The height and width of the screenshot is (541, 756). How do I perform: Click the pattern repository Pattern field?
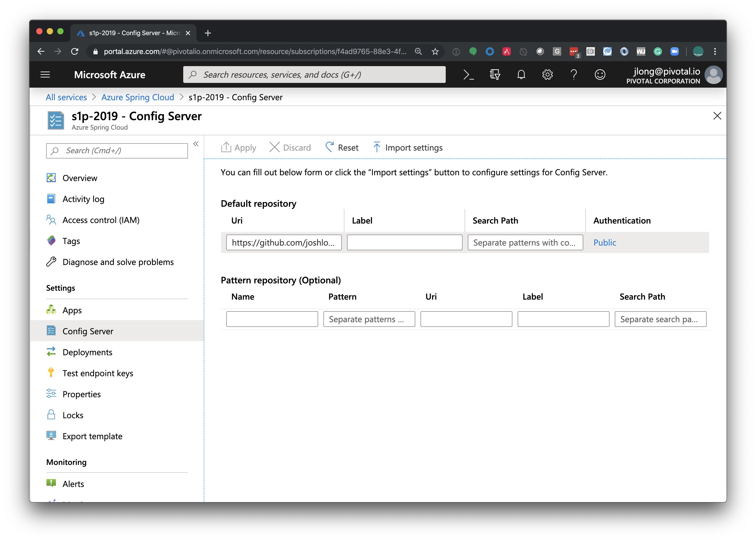click(369, 319)
